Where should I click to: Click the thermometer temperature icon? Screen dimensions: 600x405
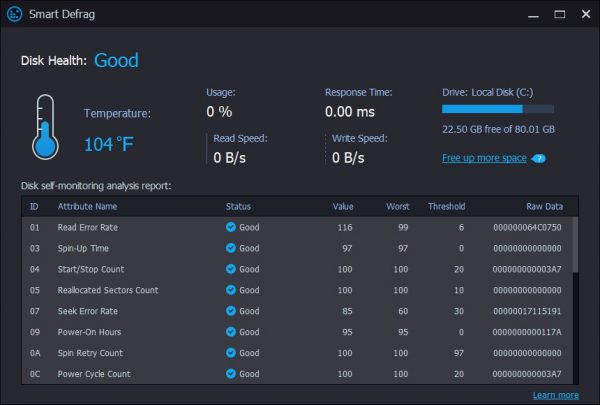point(45,127)
